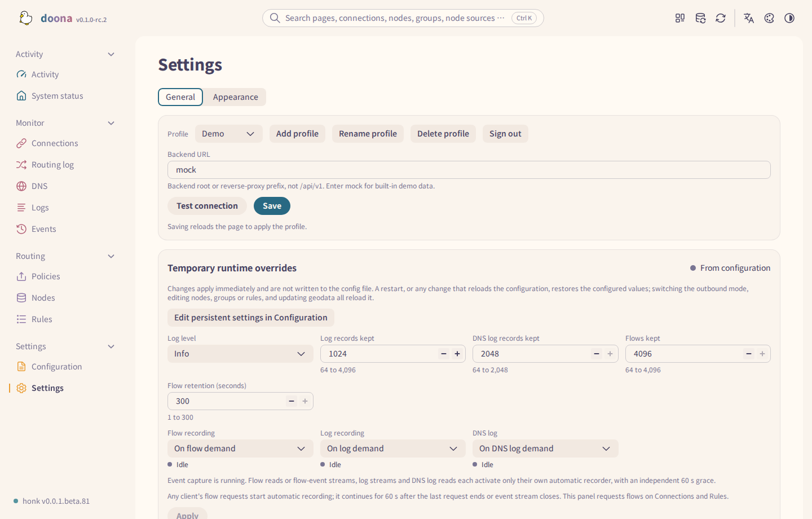The height and width of the screenshot is (519, 812).
Task: Switch to the Appearance tab
Action: [236, 97]
